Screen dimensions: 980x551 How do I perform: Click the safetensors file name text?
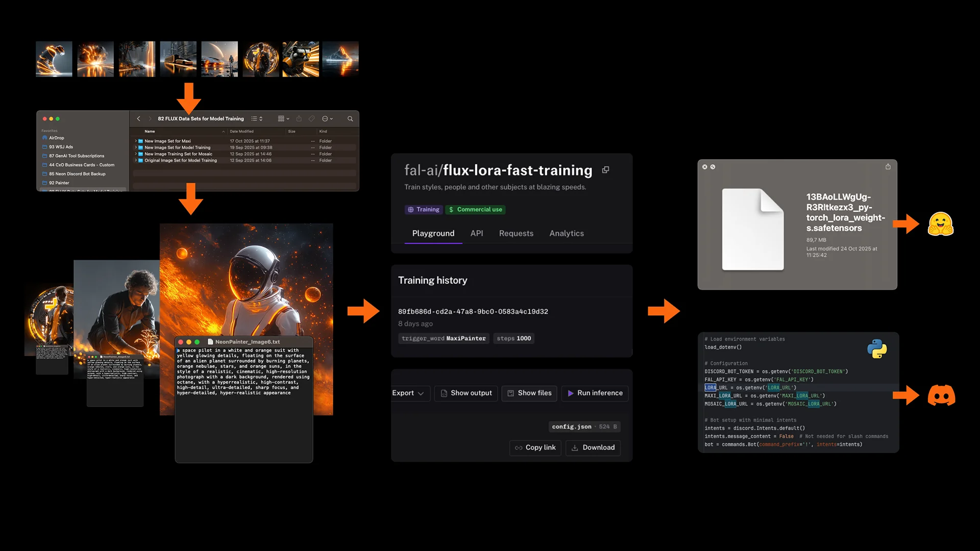tap(846, 213)
